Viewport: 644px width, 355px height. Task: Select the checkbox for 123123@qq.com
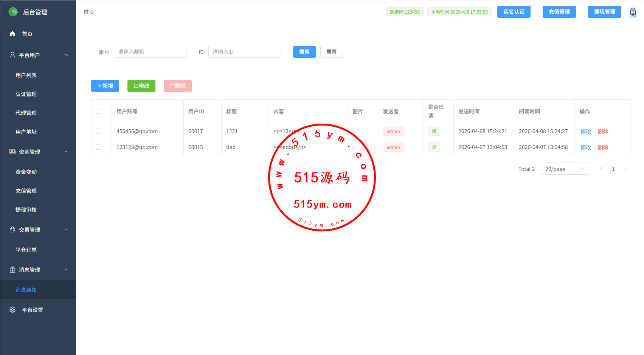click(98, 147)
